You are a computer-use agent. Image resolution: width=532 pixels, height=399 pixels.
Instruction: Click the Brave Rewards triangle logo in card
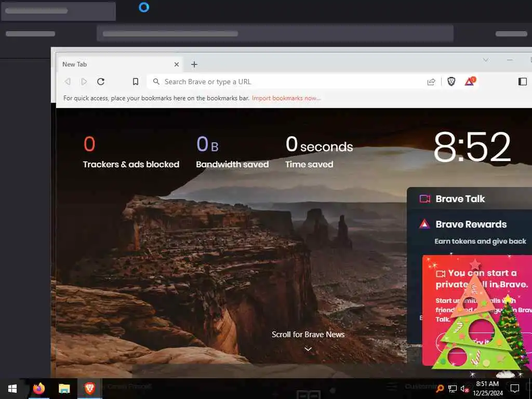[x=424, y=224]
